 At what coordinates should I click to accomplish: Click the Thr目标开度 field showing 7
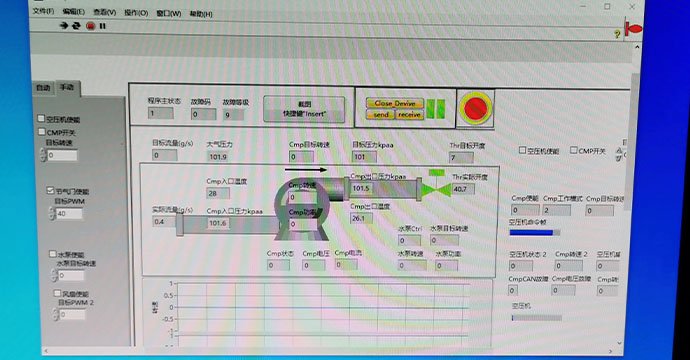click(461, 158)
